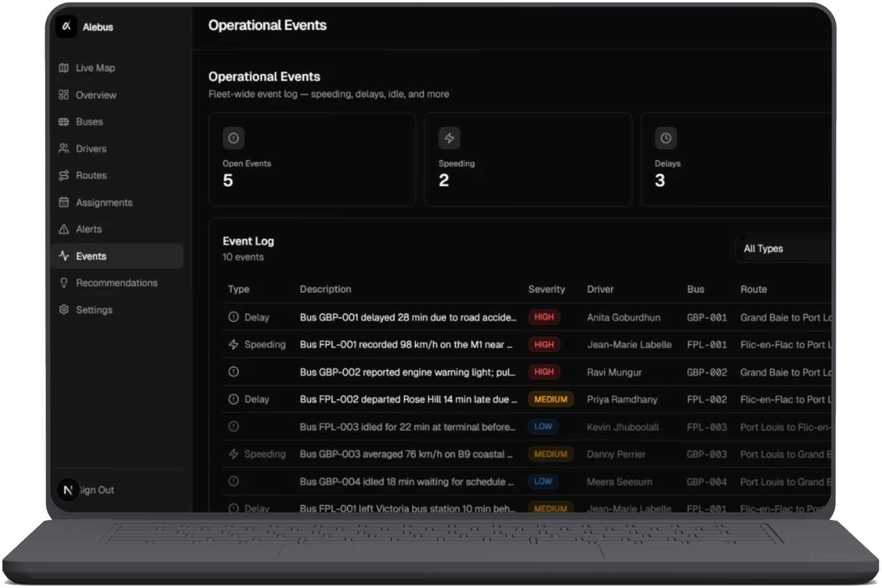Click the Overview grid icon
The width and height of the screenshot is (882, 588).
tap(64, 95)
